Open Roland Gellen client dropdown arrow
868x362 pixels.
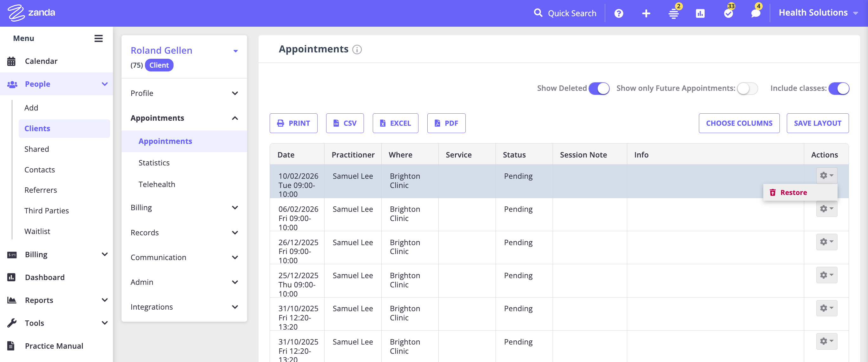tap(235, 51)
